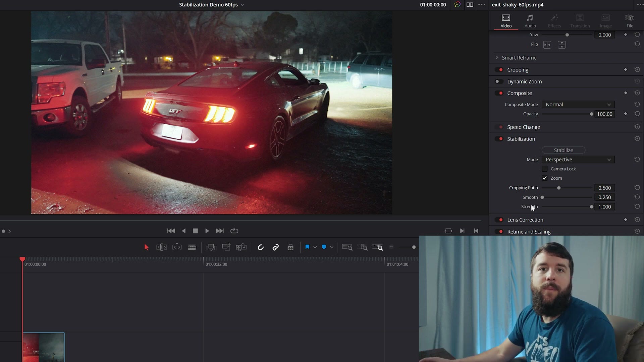This screenshot has height=362, width=644.
Task: Select the Blade Edit tool
Action: (192, 247)
